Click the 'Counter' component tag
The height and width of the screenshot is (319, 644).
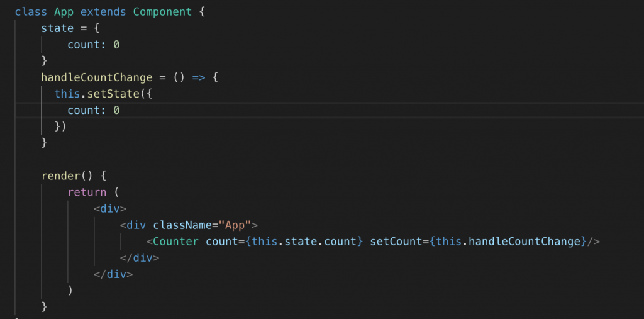pyautogui.click(x=175, y=242)
